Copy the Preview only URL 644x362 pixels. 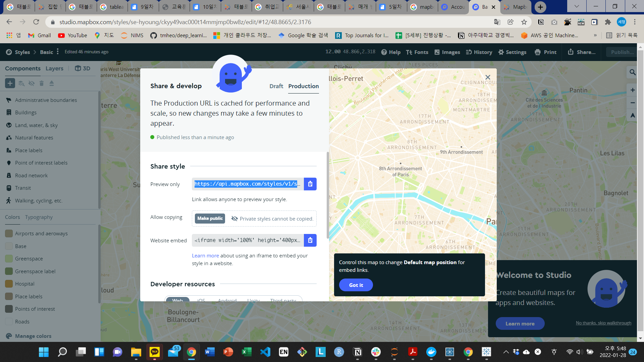click(310, 184)
